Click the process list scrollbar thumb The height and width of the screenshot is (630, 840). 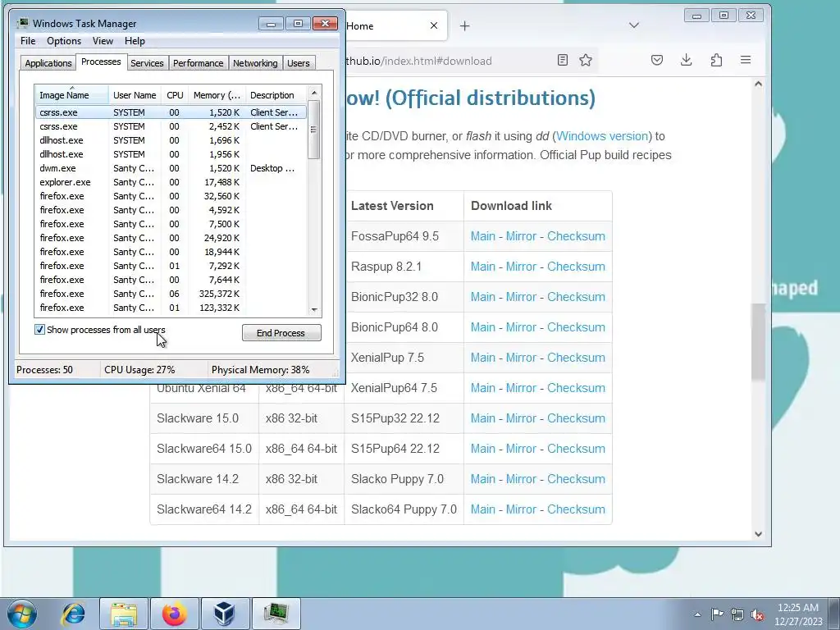coord(314,130)
